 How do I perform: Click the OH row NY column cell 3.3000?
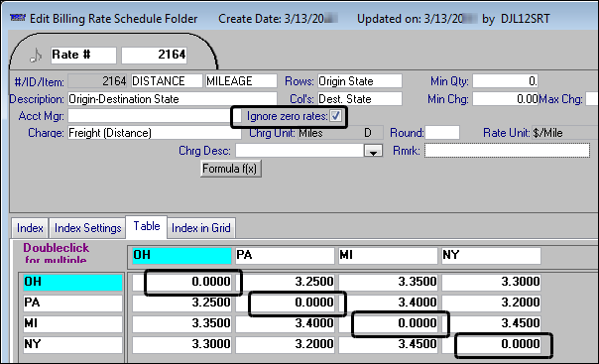tap(491, 282)
